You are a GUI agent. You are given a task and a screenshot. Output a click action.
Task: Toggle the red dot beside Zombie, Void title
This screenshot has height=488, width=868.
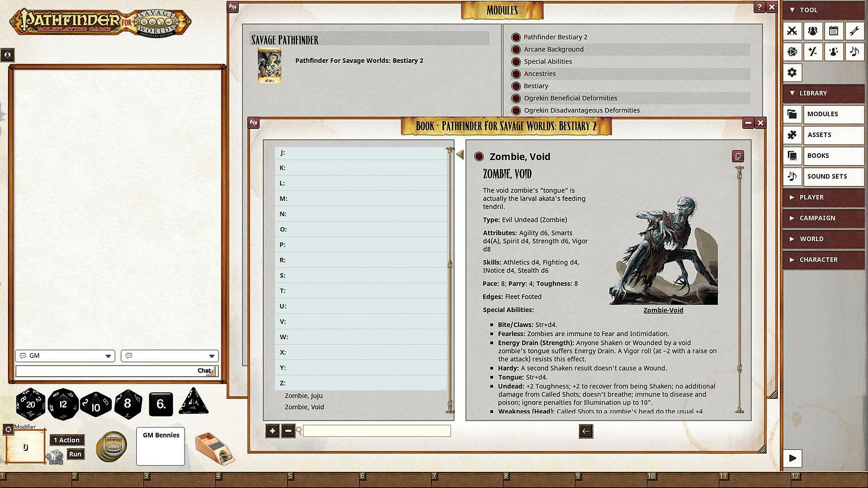click(x=479, y=157)
